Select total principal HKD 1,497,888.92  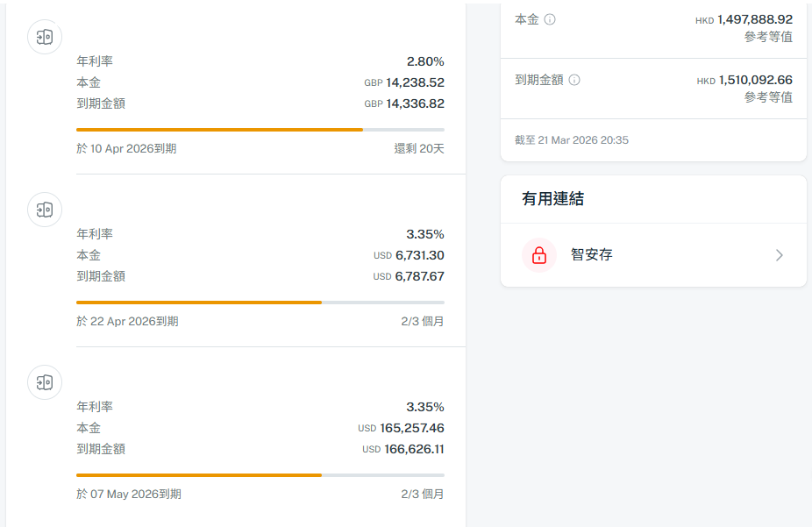[744, 19]
